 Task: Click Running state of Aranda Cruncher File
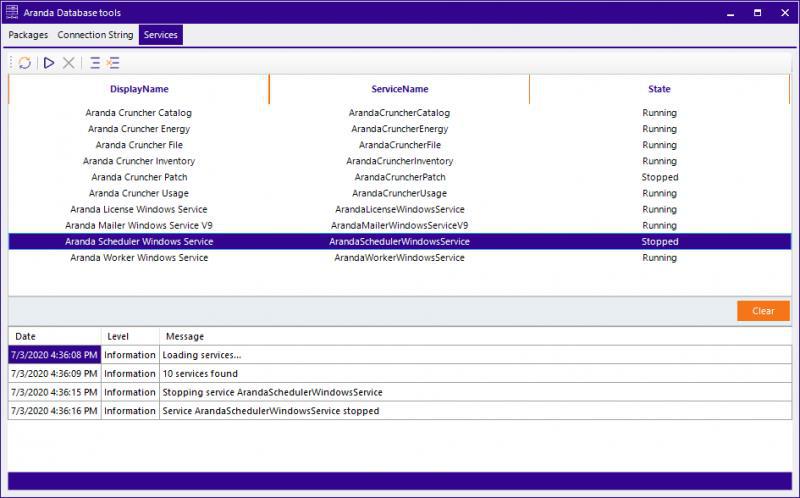point(660,145)
